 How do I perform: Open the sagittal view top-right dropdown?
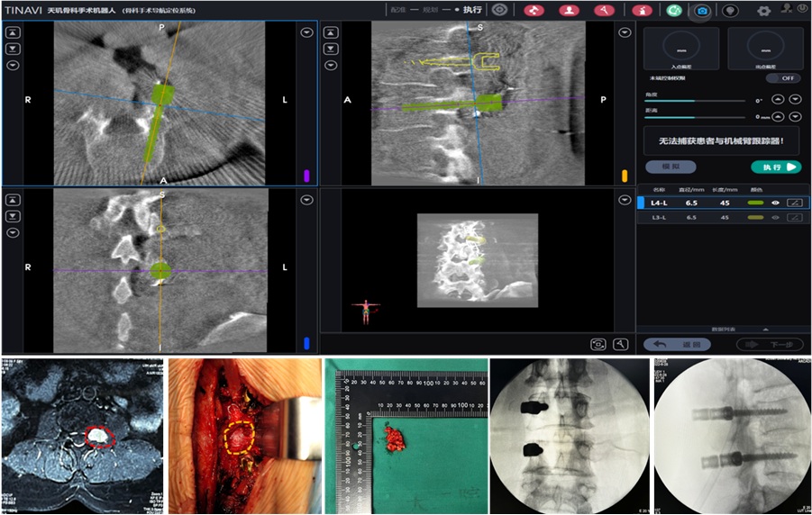(625, 32)
